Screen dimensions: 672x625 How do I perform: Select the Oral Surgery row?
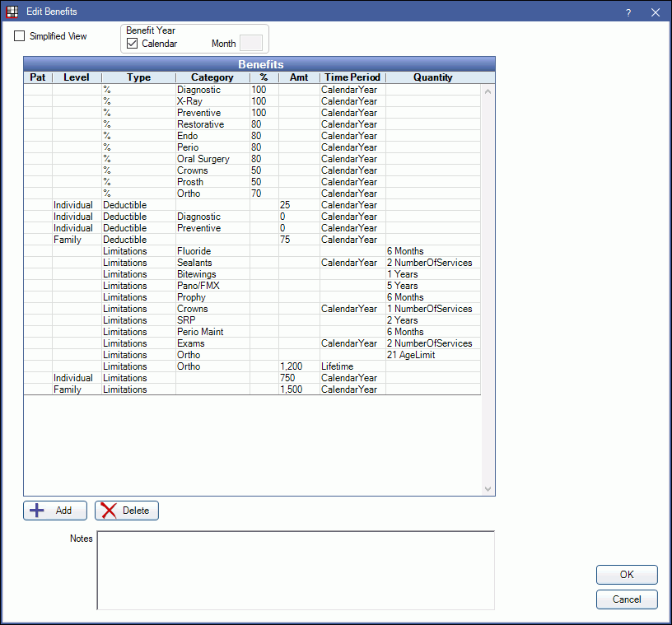(252, 159)
